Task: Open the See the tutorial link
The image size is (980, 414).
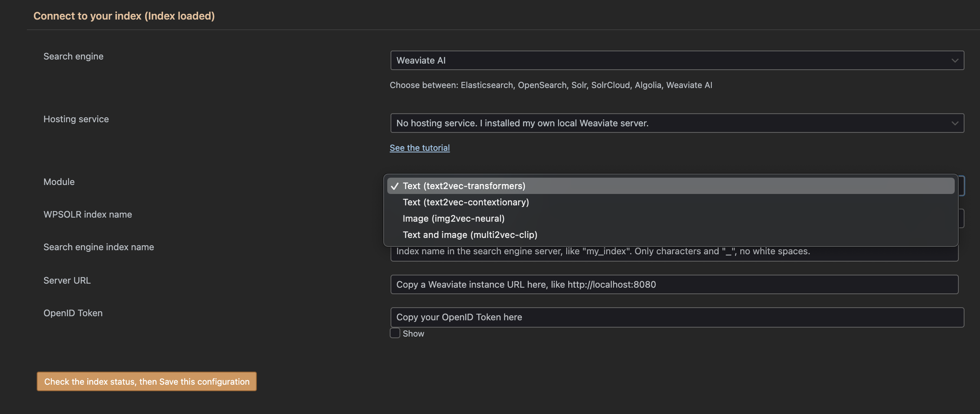Action: click(x=419, y=148)
